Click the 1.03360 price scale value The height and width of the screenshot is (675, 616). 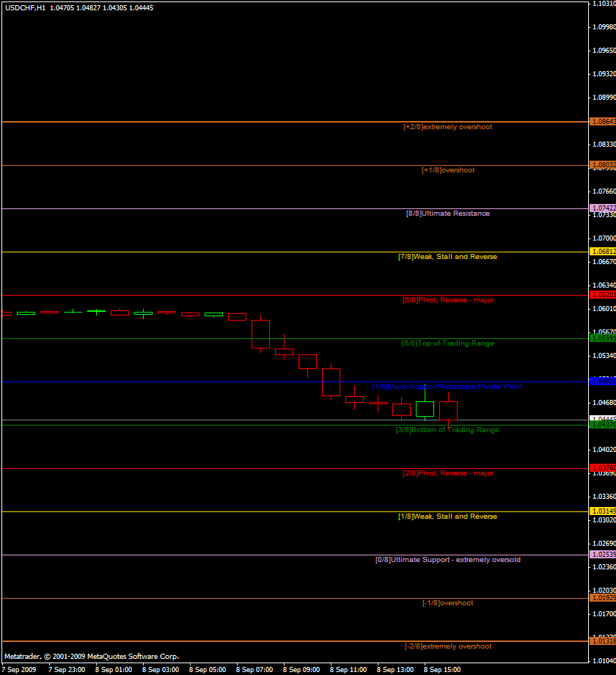point(604,497)
